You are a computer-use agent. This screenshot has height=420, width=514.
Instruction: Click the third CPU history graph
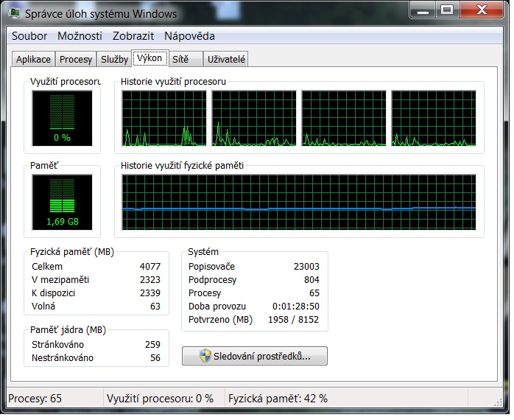[344, 119]
